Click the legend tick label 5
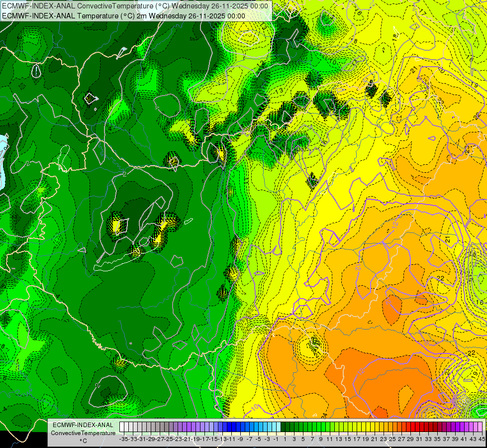The image size is (487, 448). point(302,440)
